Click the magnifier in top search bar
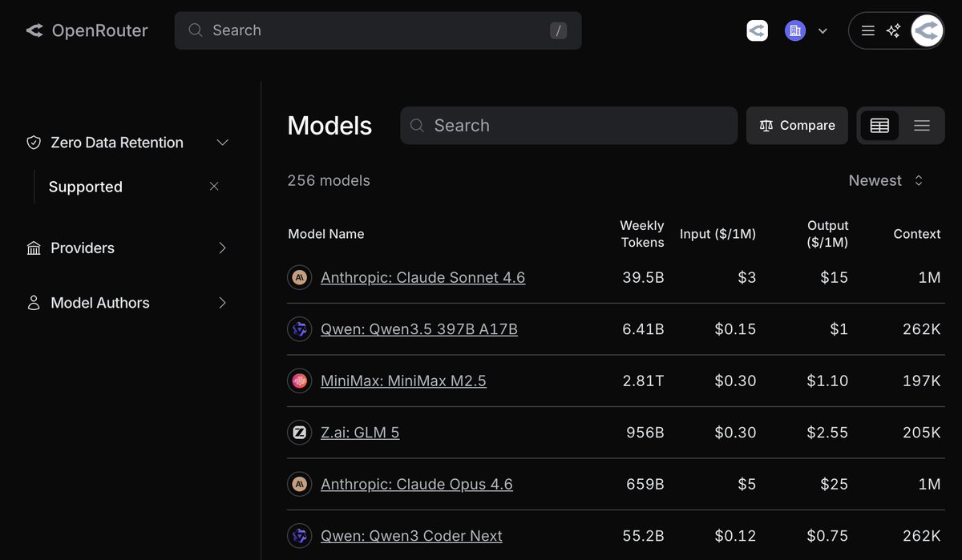962x560 pixels. point(195,30)
